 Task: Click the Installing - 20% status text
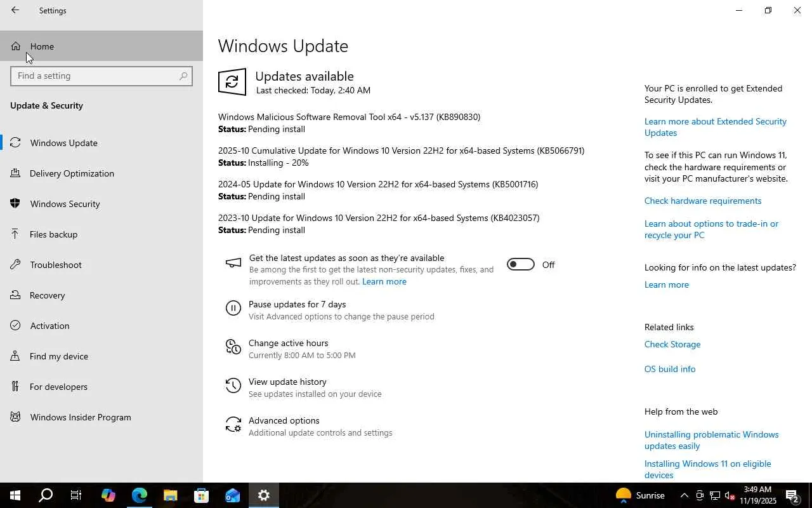[278, 163]
